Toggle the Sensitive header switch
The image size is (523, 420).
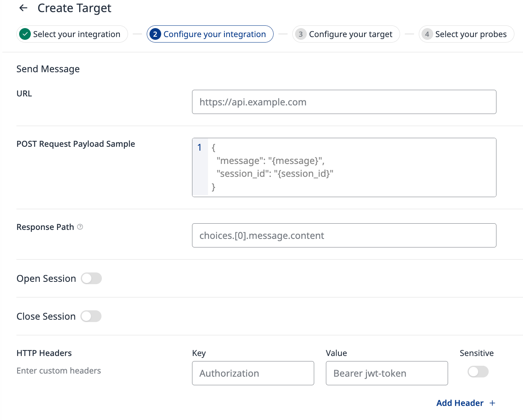pyautogui.click(x=478, y=372)
